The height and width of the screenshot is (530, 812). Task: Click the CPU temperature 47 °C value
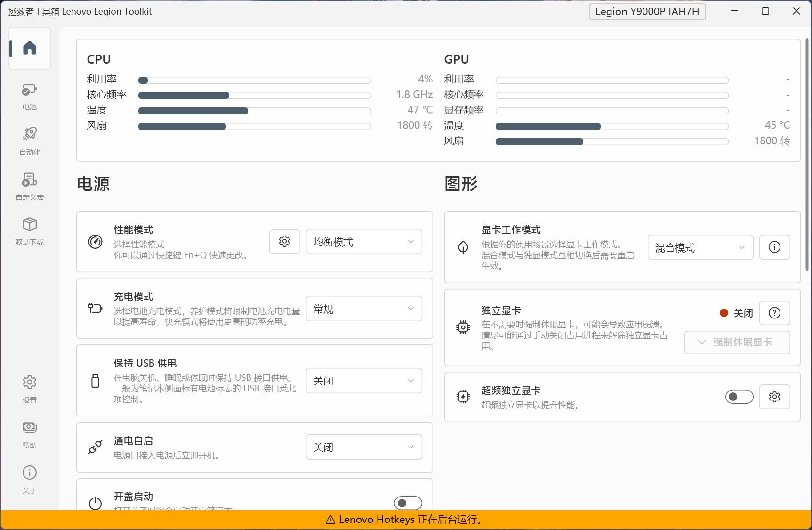420,110
